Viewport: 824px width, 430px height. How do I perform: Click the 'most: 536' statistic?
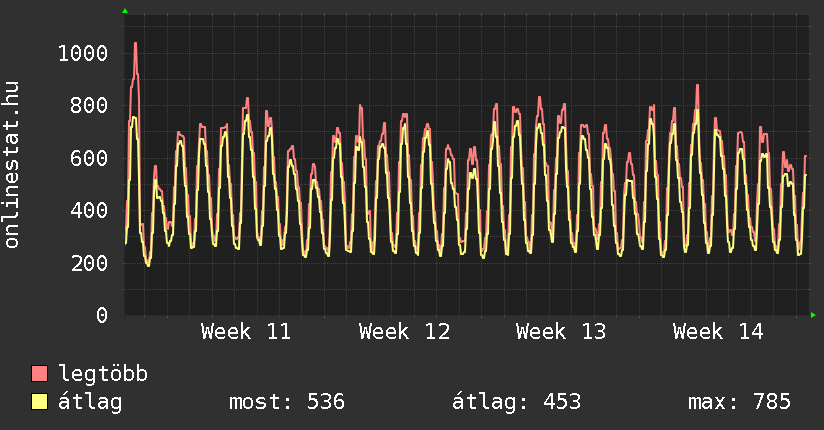(x=287, y=402)
